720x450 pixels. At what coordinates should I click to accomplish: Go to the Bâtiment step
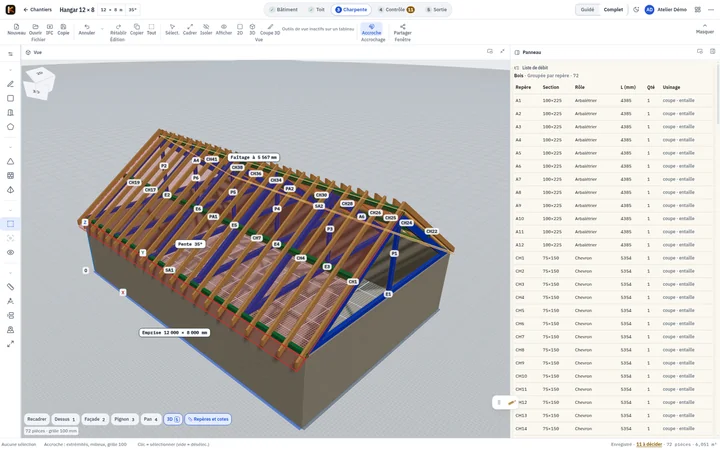283,10
